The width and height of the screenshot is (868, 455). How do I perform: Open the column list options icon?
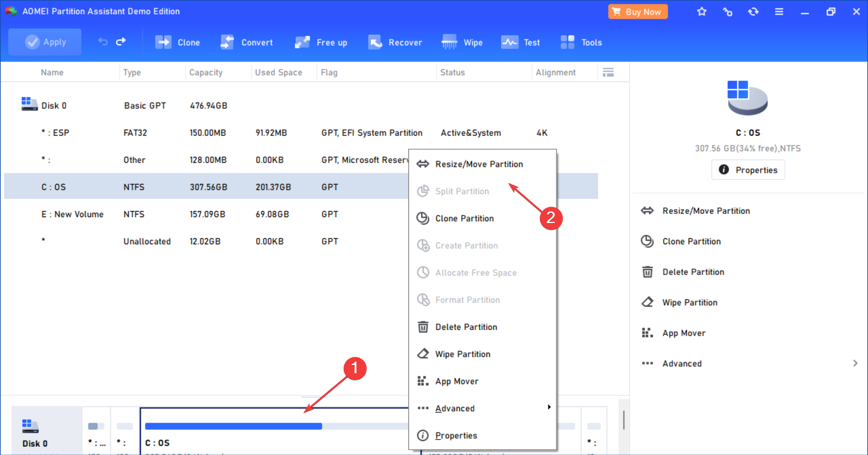(x=608, y=72)
